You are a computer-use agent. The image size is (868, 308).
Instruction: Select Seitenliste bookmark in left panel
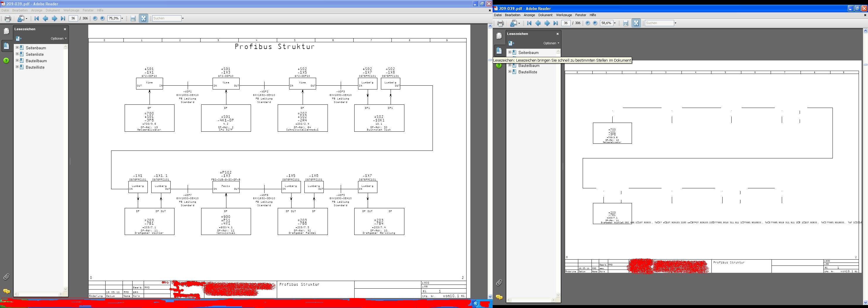35,54
